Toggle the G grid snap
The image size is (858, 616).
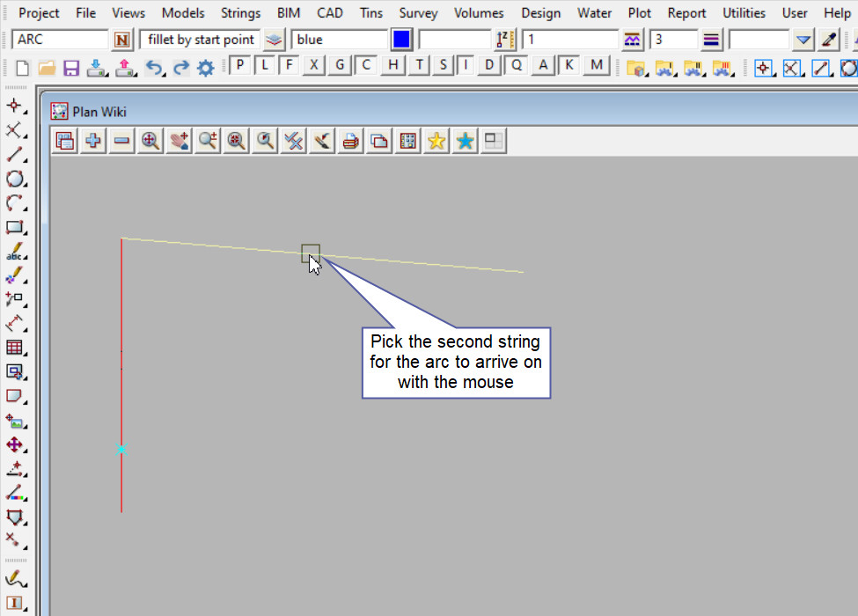[340, 65]
